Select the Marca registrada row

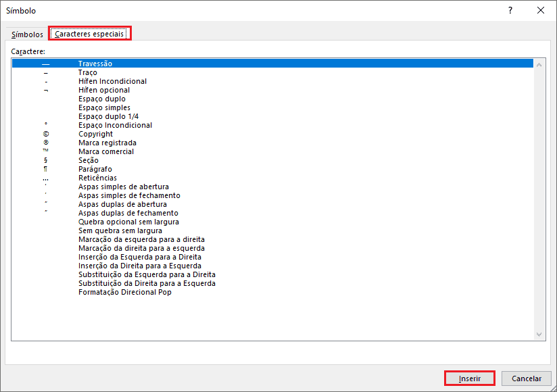click(x=272, y=143)
